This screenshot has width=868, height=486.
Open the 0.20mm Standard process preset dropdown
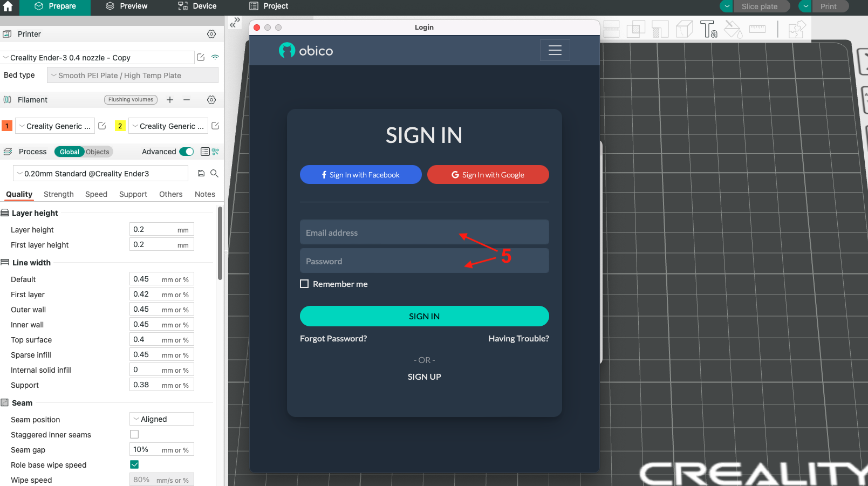pyautogui.click(x=100, y=174)
